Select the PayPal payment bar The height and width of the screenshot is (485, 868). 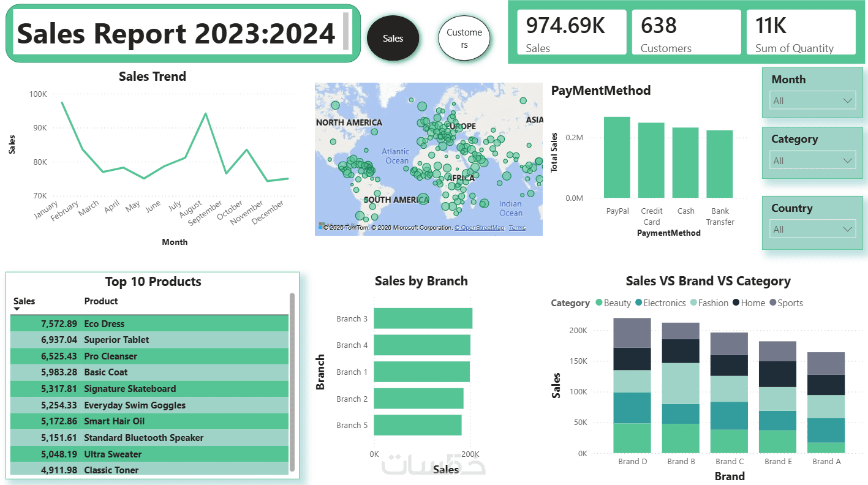coord(617,157)
